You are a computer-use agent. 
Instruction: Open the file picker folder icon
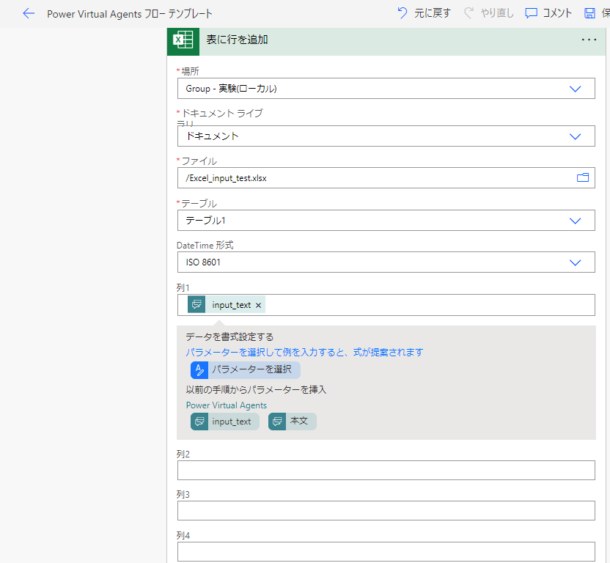click(x=583, y=178)
